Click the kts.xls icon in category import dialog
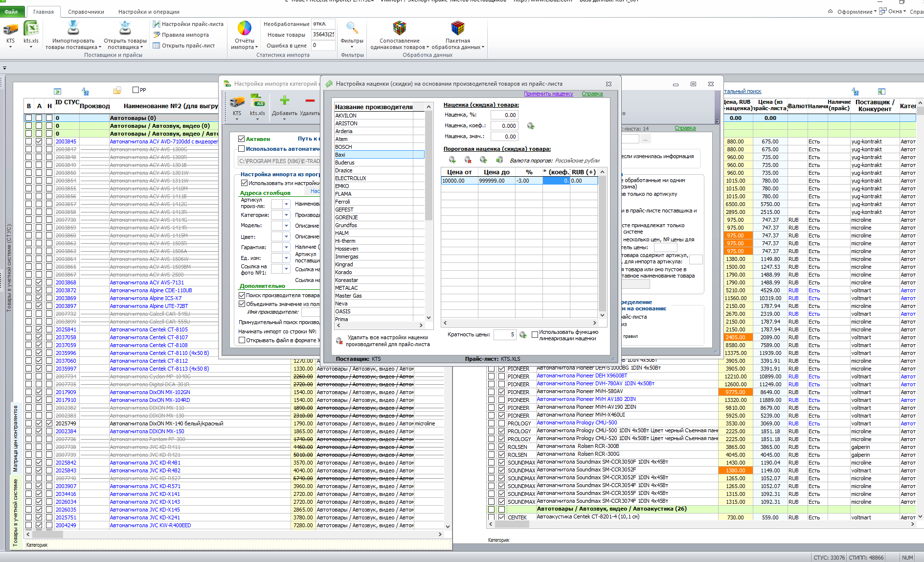The width and height of the screenshot is (924, 562). (x=258, y=101)
